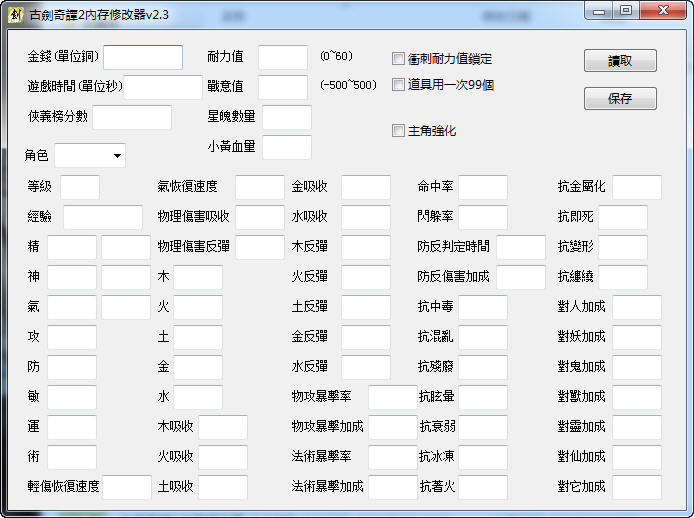Focus the 命中率 input field
The image size is (694, 518).
point(483,187)
